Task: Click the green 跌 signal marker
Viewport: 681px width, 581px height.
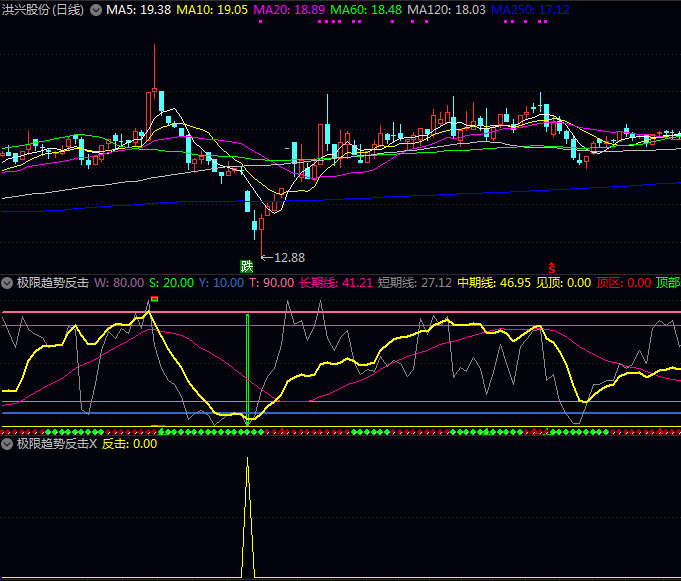Action: [246, 266]
